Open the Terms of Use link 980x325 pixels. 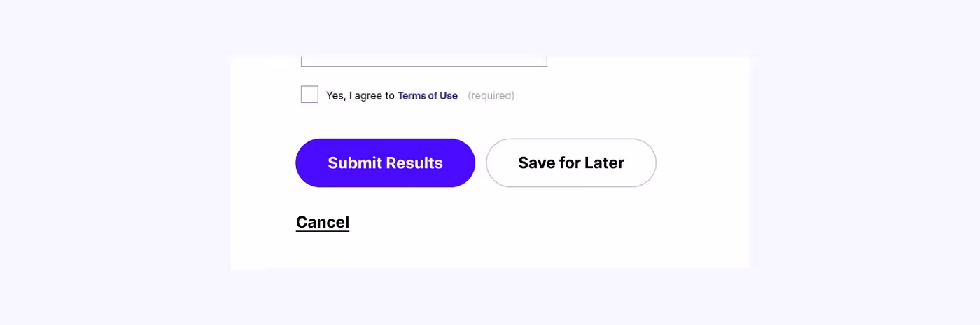tap(427, 96)
